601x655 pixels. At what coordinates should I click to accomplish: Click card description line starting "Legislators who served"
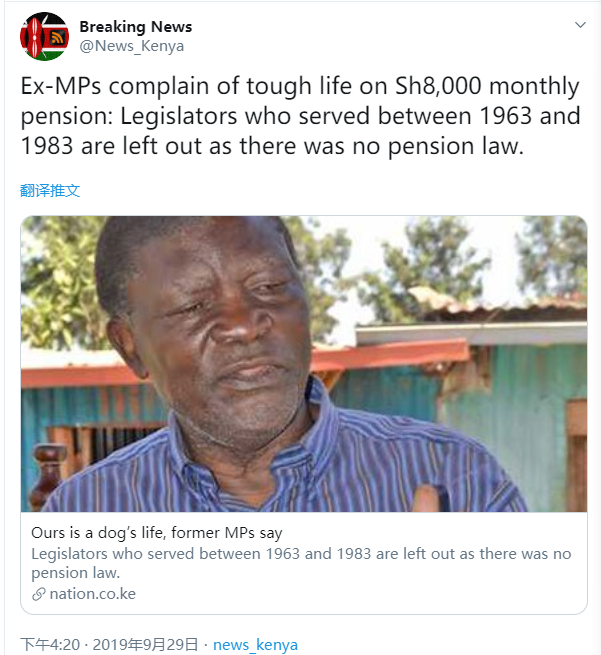tap(301, 553)
